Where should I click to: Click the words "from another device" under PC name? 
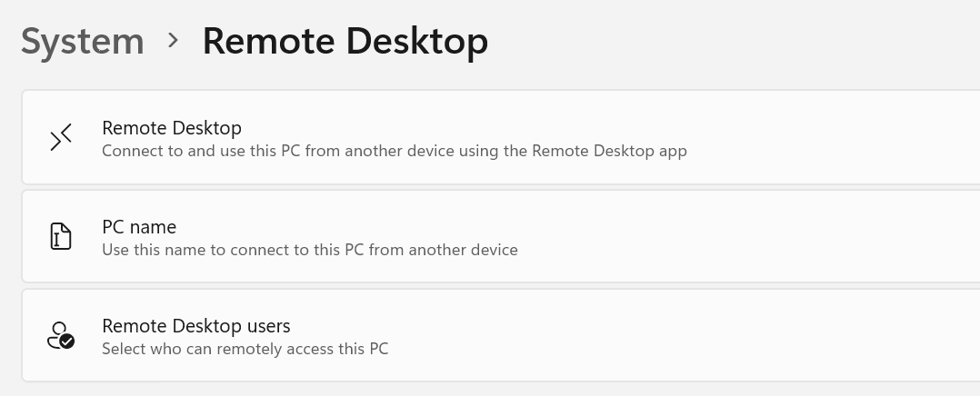tap(443, 250)
